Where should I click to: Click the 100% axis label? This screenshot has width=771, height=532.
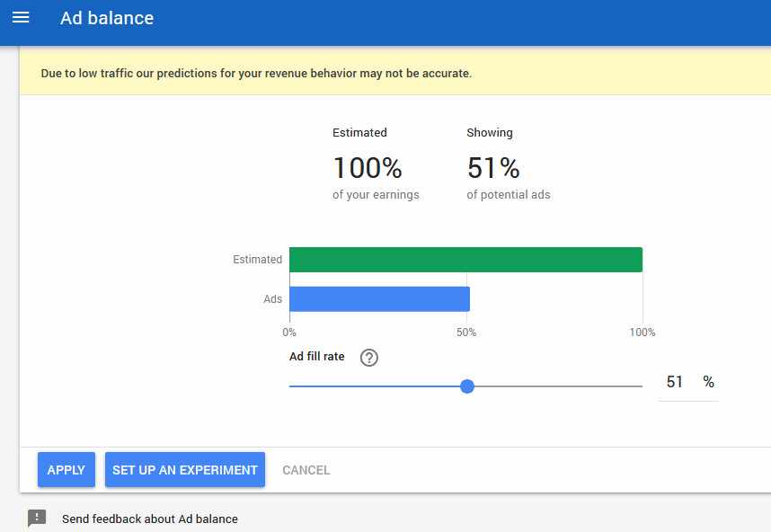pos(642,332)
